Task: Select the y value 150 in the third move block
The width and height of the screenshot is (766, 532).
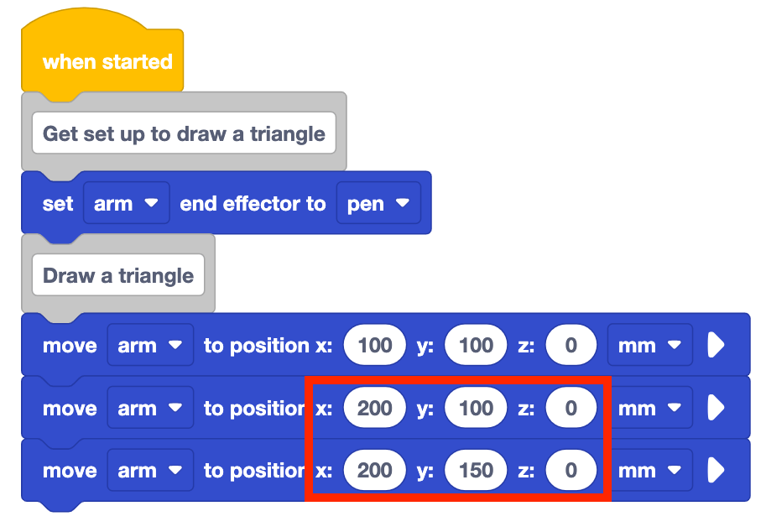Action: [x=476, y=471]
